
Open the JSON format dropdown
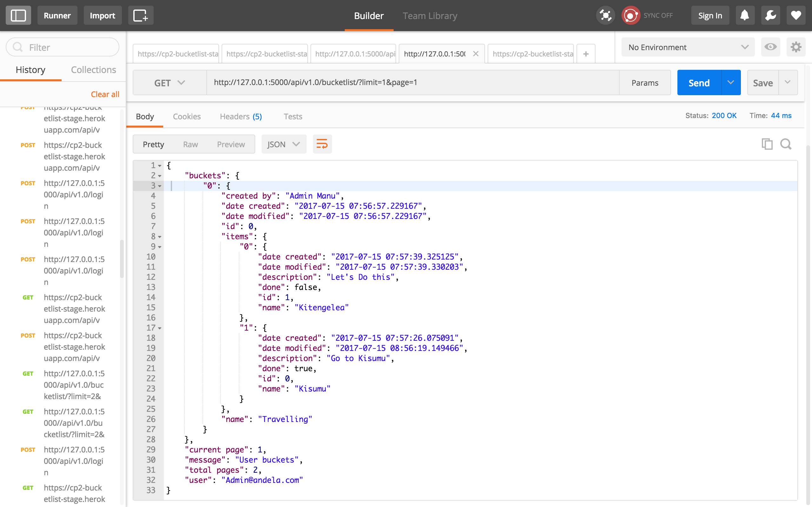283,144
